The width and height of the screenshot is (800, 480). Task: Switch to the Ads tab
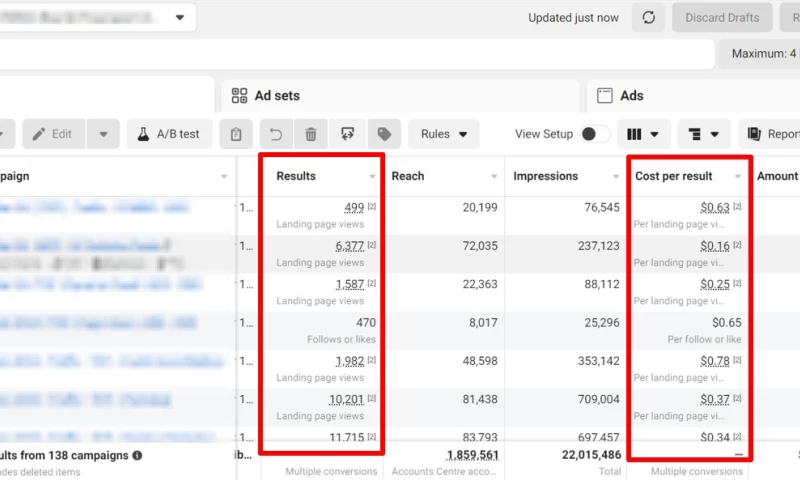pyautogui.click(x=620, y=95)
